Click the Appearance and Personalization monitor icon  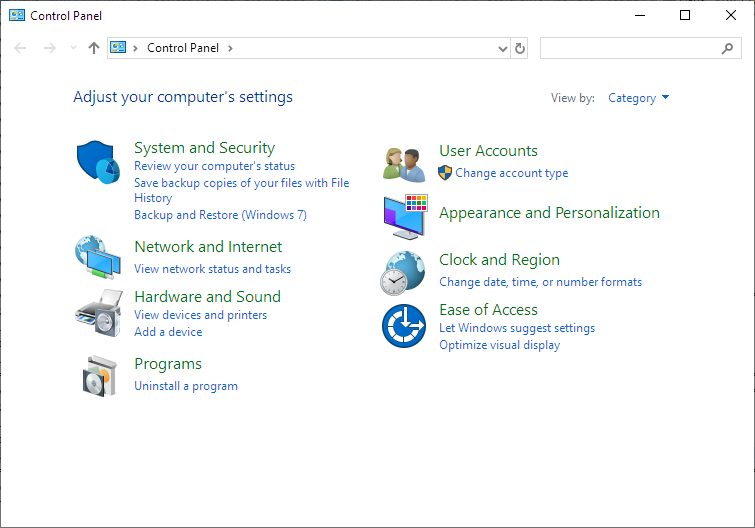[x=405, y=216]
